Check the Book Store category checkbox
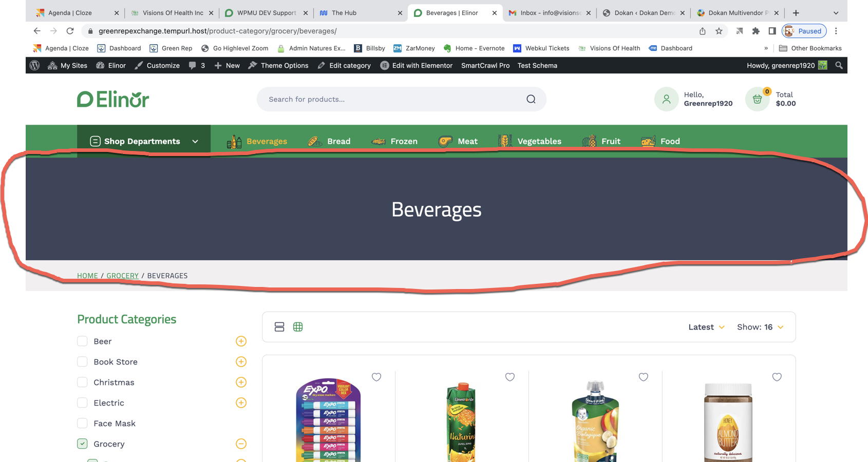 pos(82,361)
